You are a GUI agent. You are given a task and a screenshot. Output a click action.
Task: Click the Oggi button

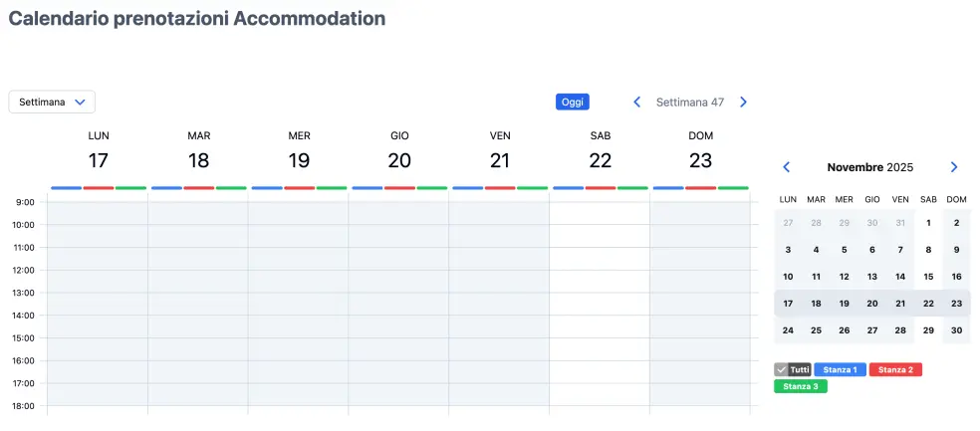(573, 102)
